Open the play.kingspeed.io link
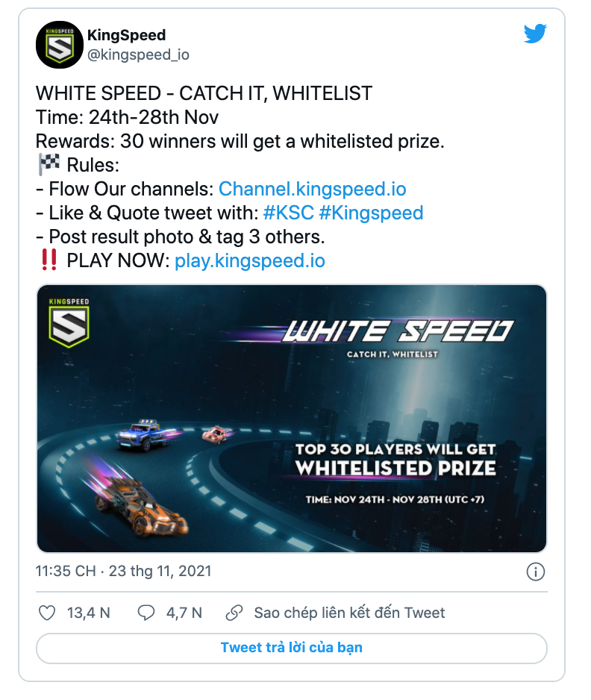 coord(249,260)
